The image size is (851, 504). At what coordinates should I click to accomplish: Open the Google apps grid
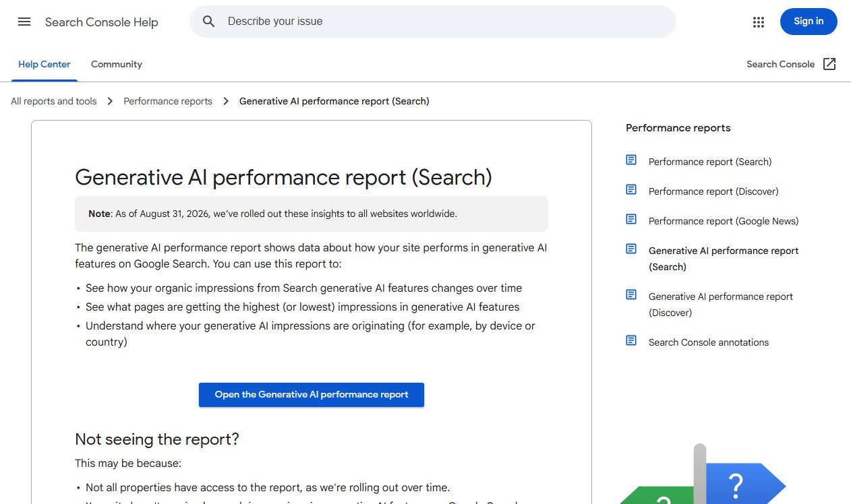coord(759,22)
